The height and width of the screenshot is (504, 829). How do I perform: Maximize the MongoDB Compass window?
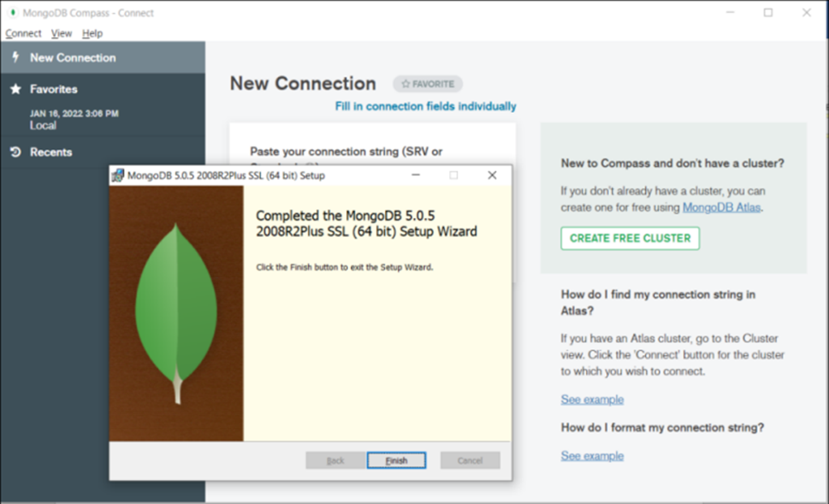[768, 13]
